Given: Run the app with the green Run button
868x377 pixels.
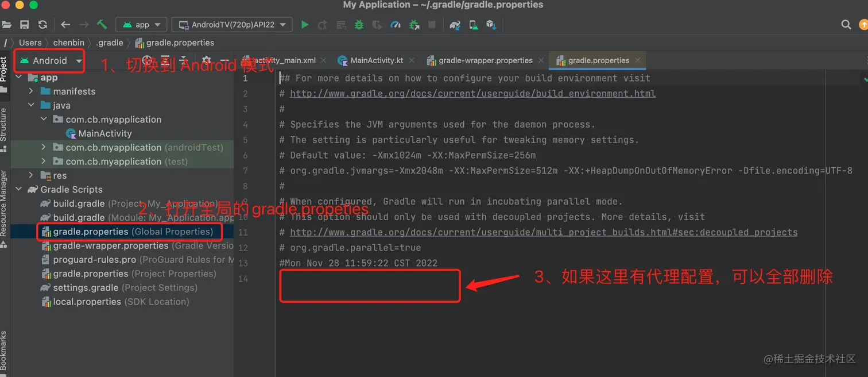Looking at the screenshot, I should pos(304,25).
